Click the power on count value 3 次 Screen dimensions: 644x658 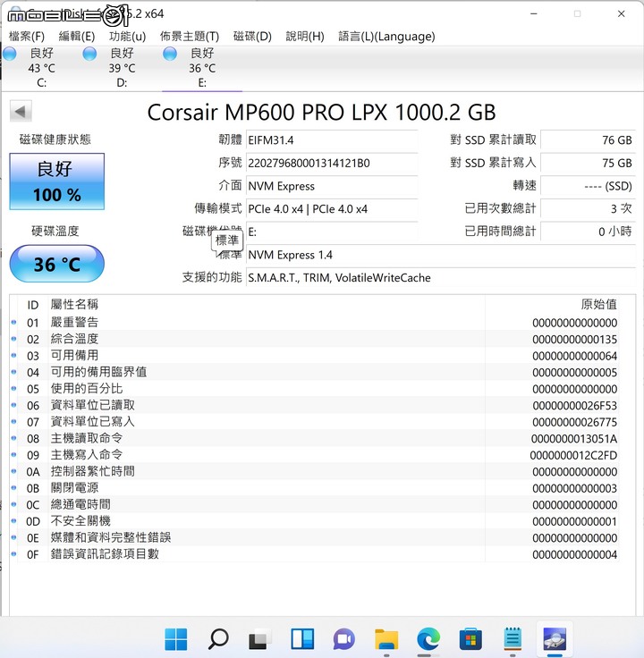[x=588, y=209]
